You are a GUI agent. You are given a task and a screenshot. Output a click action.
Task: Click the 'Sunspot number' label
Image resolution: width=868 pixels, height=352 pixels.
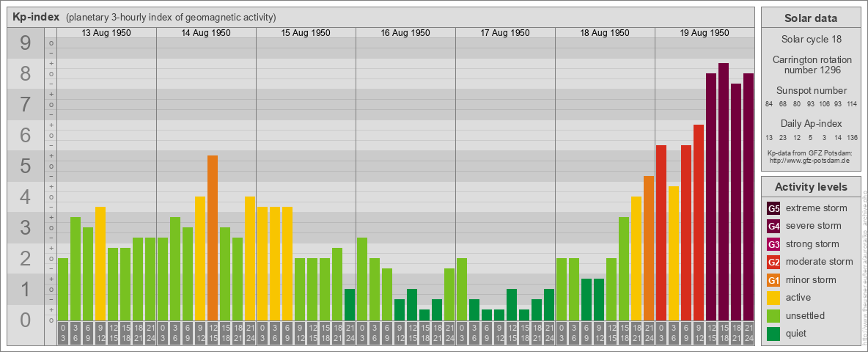tap(811, 91)
